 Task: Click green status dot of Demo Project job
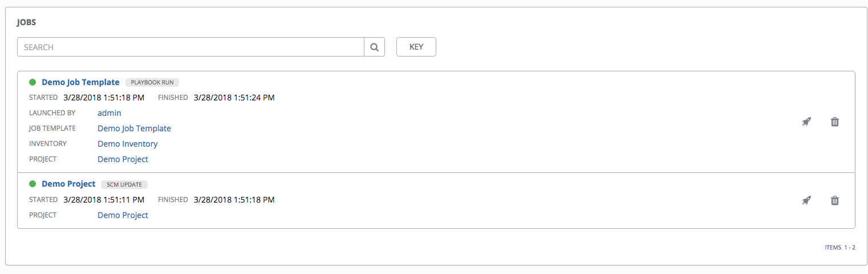click(x=33, y=184)
